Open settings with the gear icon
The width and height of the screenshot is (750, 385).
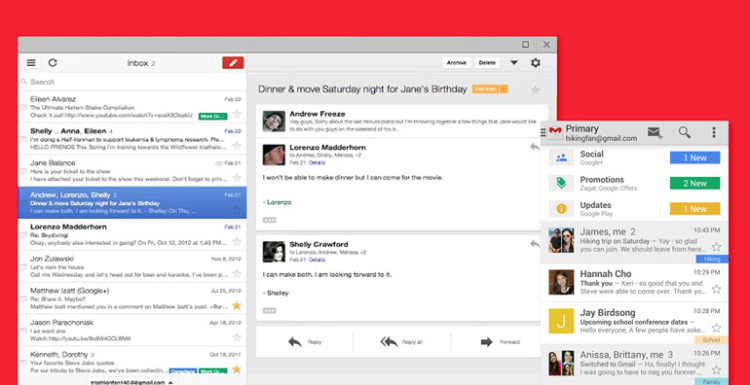[536, 63]
